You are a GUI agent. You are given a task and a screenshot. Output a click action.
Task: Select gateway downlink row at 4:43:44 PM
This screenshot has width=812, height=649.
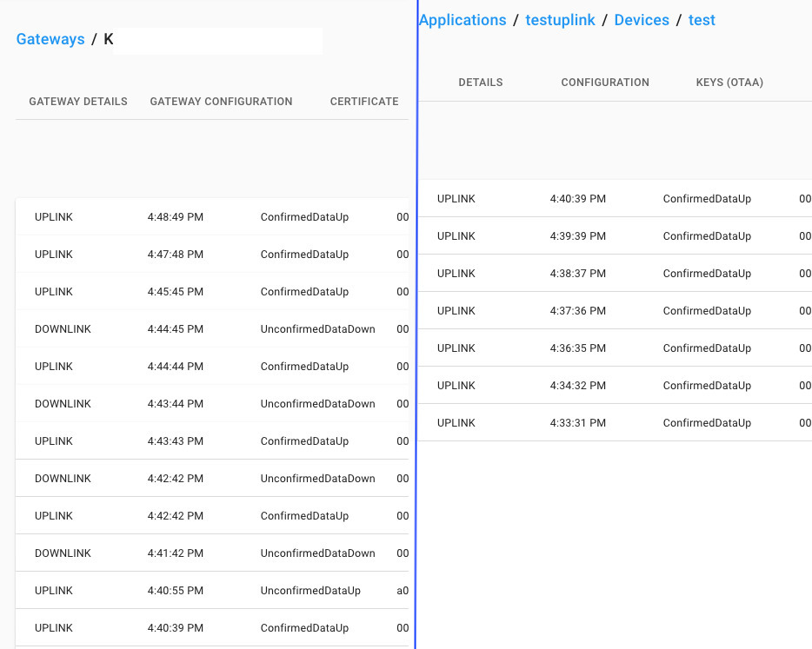212,403
